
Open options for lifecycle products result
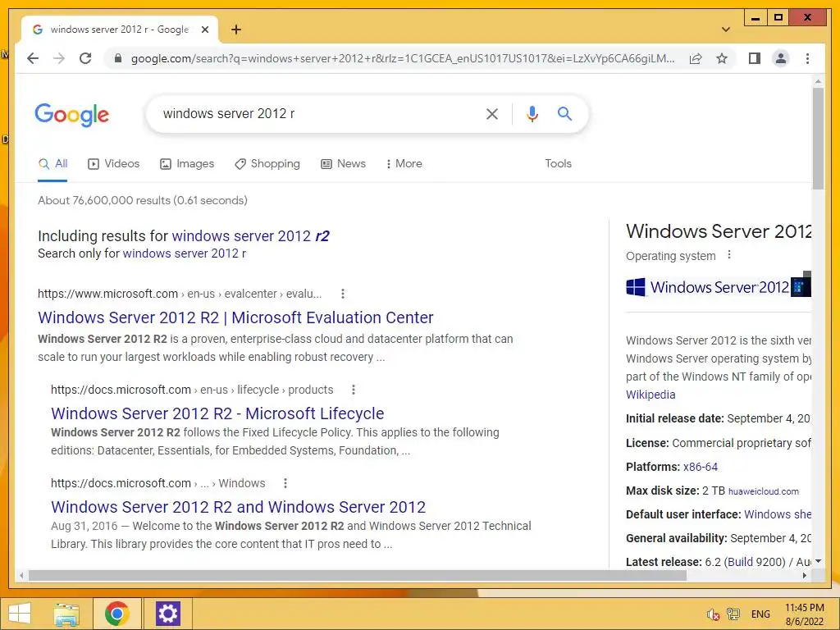click(353, 390)
